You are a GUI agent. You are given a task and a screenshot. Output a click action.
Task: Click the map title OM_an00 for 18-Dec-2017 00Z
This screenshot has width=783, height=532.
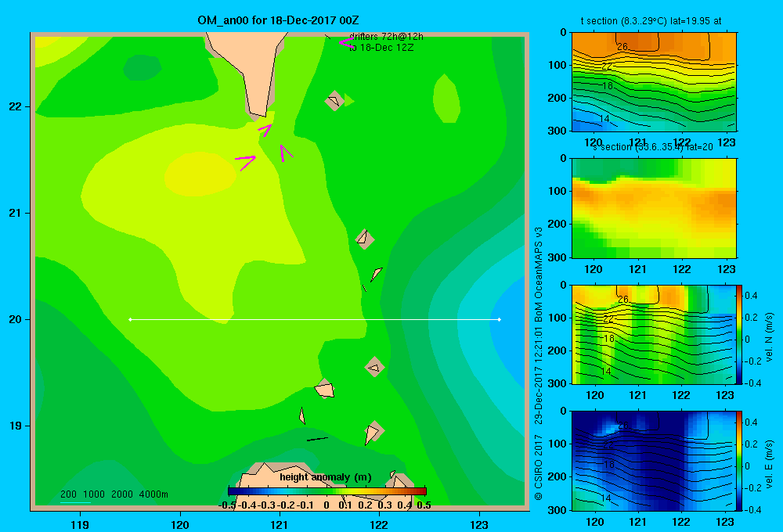pos(278,20)
